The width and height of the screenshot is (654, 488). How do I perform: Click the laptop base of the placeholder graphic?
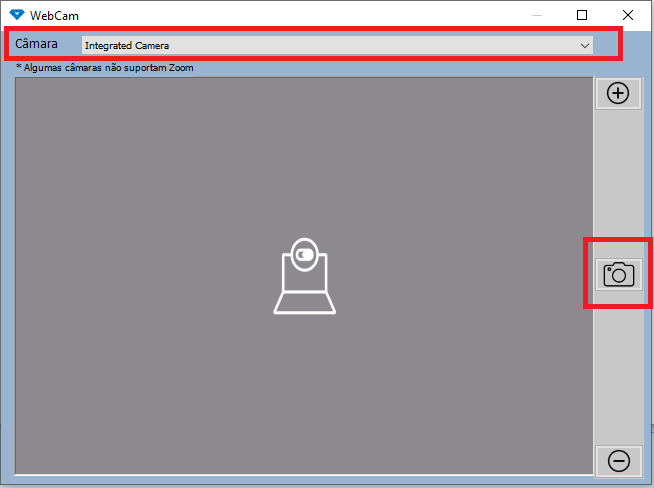pyautogui.click(x=305, y=300)
